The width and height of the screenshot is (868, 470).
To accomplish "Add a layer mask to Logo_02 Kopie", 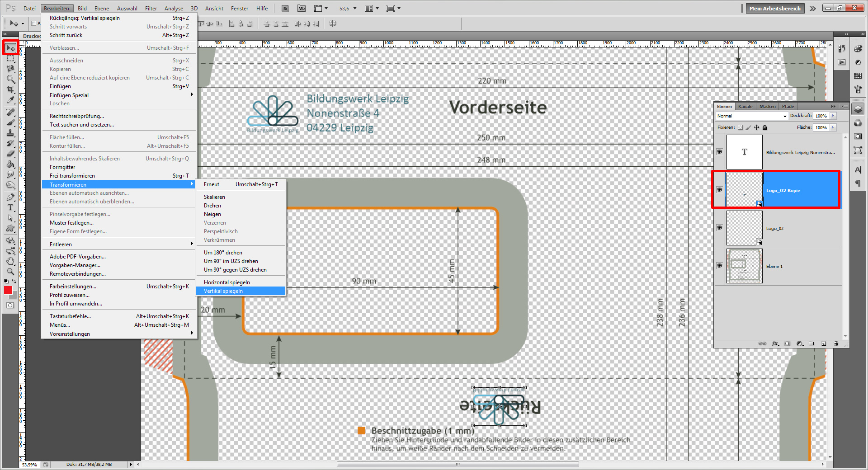I will (x=788, y=343).
